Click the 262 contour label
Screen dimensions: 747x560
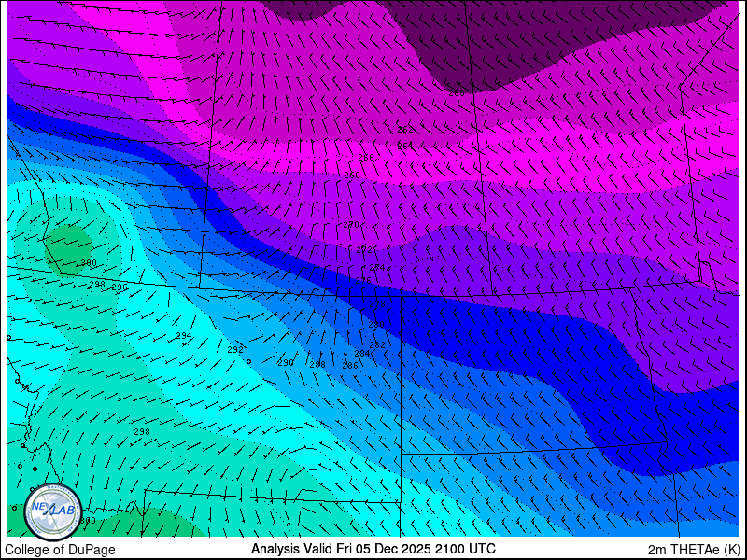405,130
